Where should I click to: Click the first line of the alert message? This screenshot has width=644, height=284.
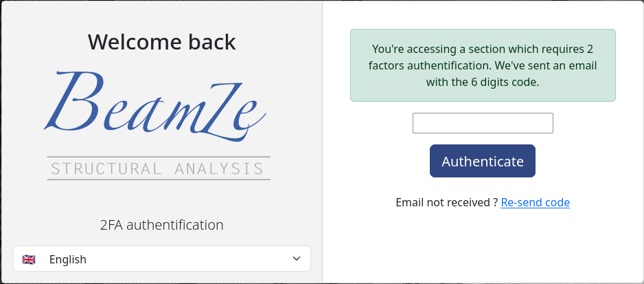tap(483, 49)
